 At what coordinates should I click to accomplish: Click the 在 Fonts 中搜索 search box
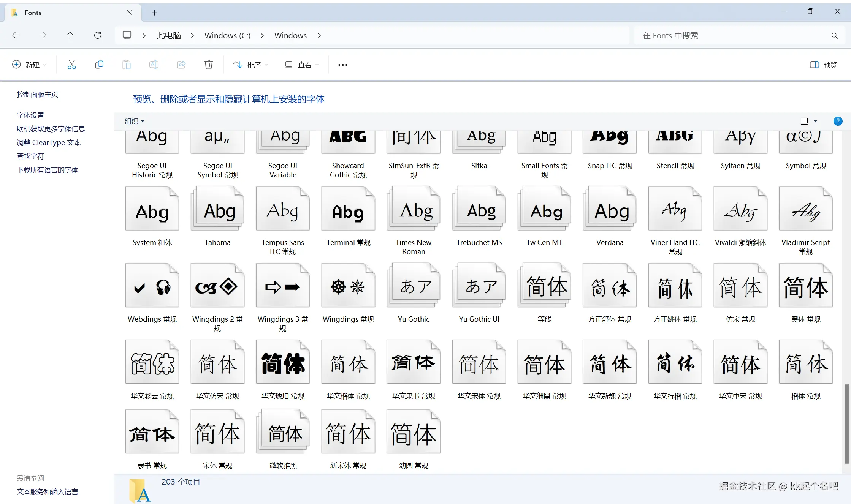(x=734, y=35)
